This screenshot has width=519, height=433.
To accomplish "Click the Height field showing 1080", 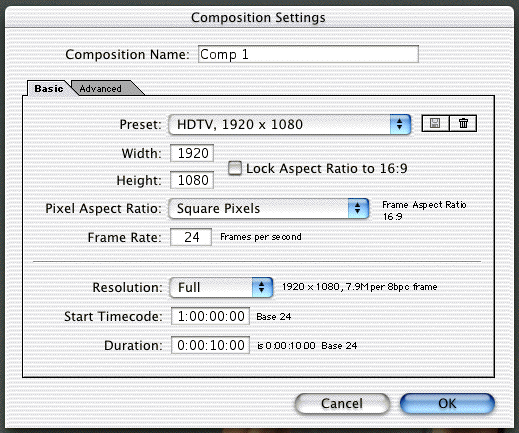I will [x=192, y=180].
